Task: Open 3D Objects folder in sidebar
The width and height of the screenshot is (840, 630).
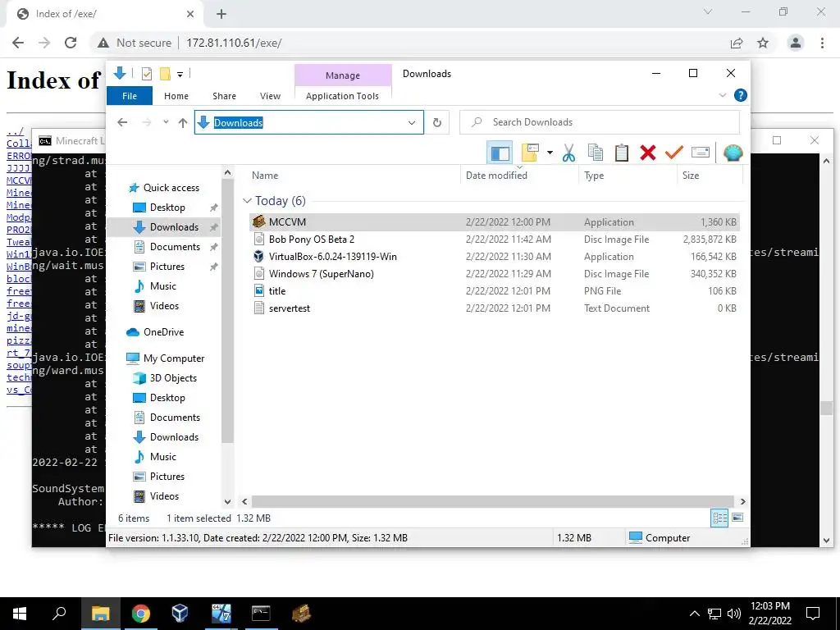Action: pyautogui.click(x=165, y=378)
